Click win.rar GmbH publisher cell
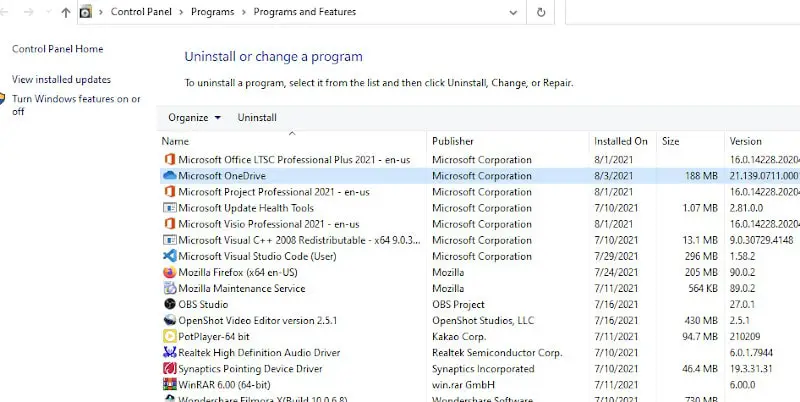This screenshot has height=402, width=800. [463, 385]
